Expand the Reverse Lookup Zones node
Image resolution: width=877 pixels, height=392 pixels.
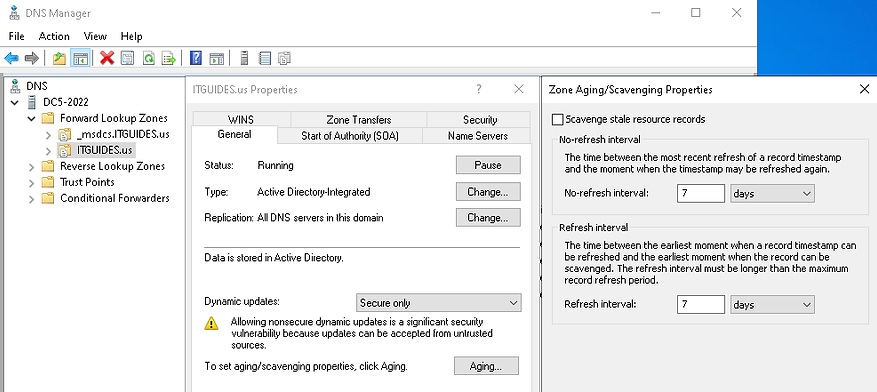31,167
